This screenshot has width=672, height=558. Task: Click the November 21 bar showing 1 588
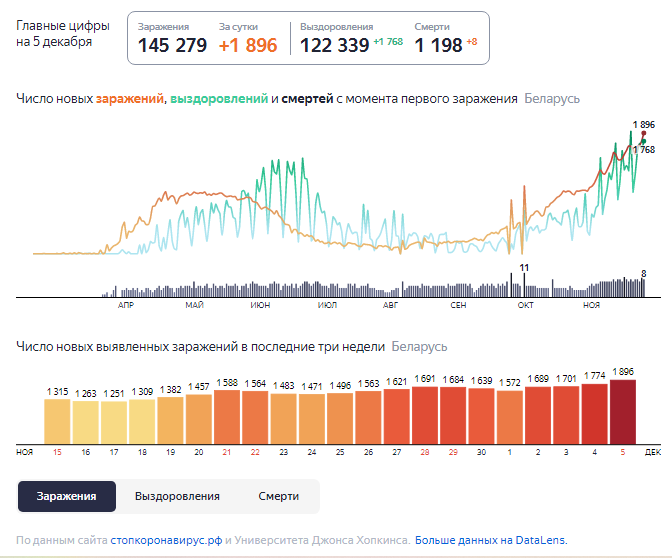(x=227, y=416)
